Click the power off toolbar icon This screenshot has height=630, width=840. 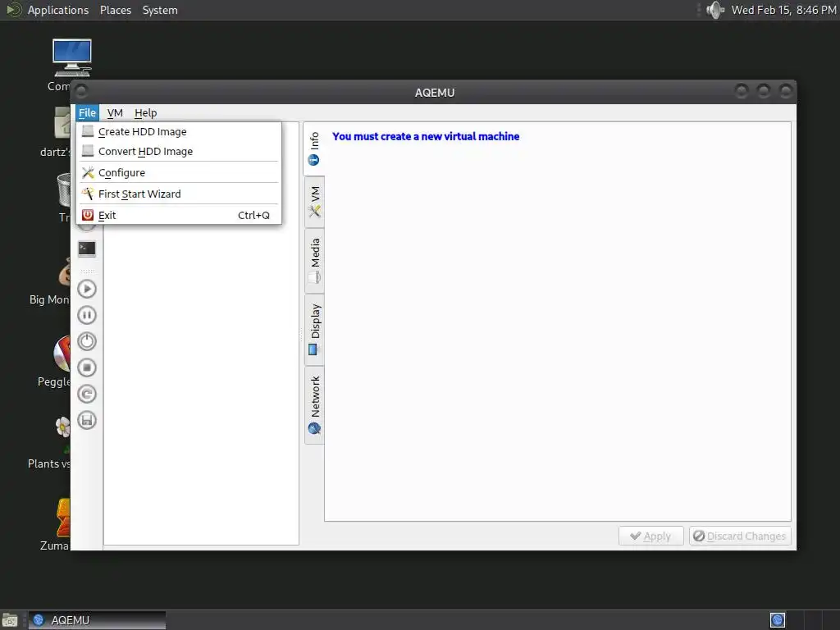click(87, 341)
